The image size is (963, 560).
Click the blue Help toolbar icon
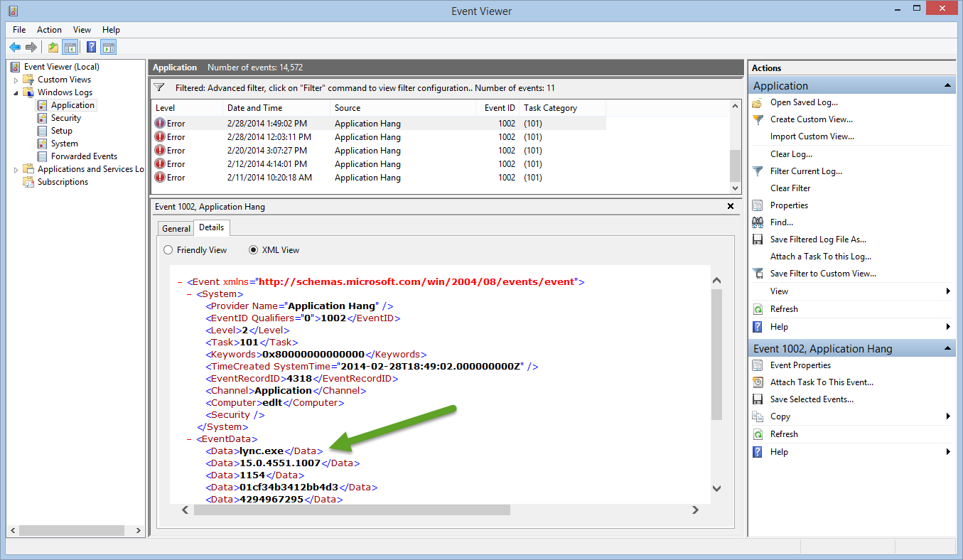click(91, 48)
